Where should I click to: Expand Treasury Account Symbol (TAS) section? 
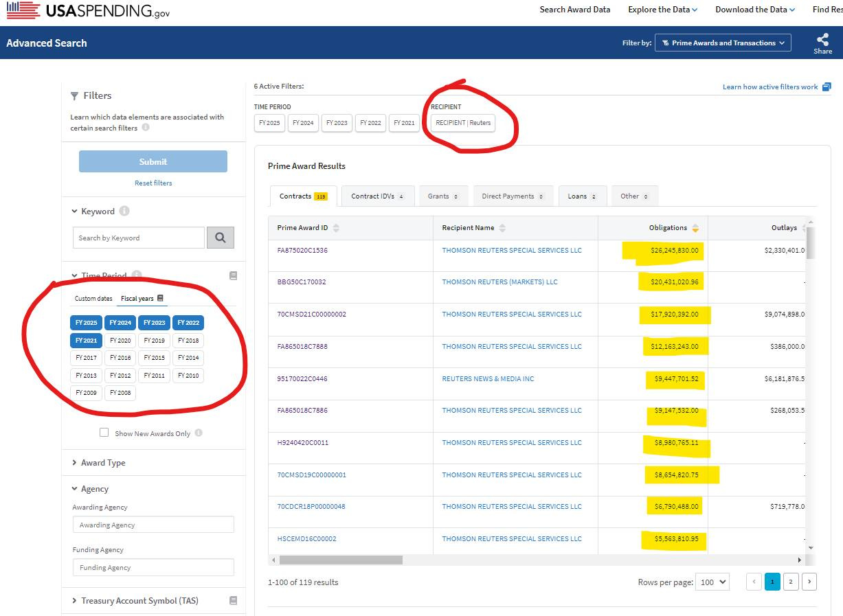(x=135, y=601)
